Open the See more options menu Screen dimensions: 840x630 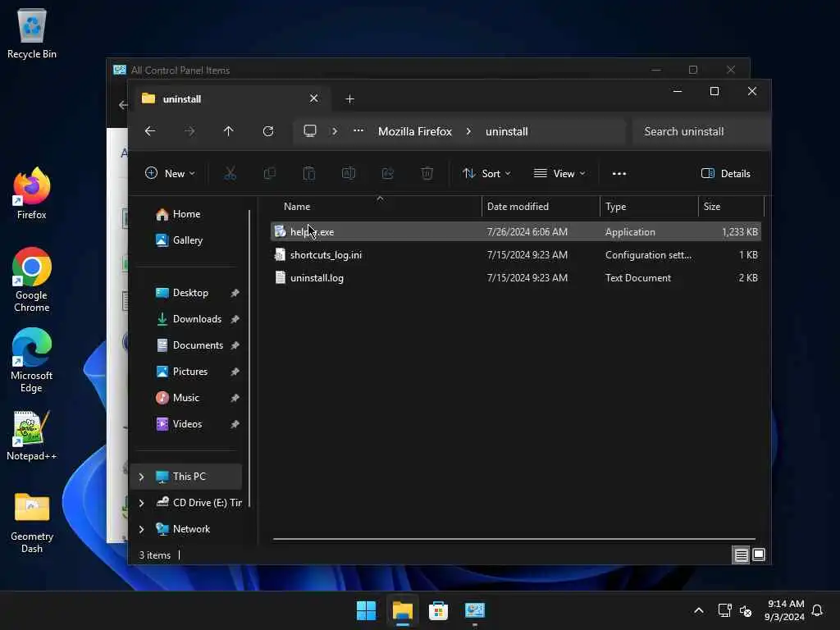coord(619,174)
